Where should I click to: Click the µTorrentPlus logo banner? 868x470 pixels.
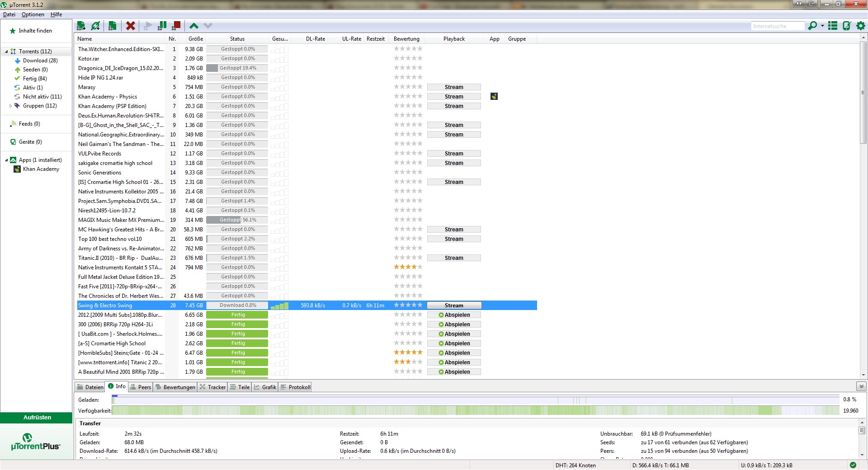tap(36, 442)
